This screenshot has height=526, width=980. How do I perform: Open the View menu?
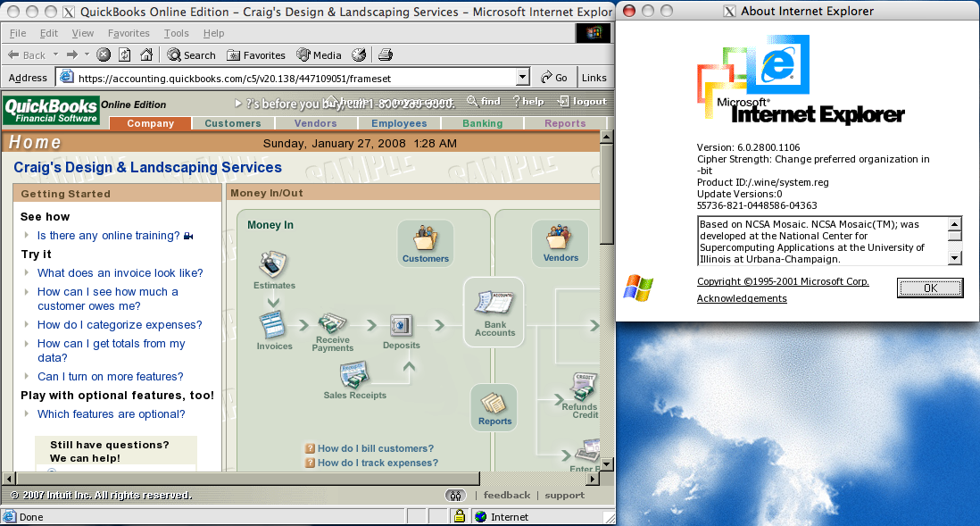click(82, 33)
